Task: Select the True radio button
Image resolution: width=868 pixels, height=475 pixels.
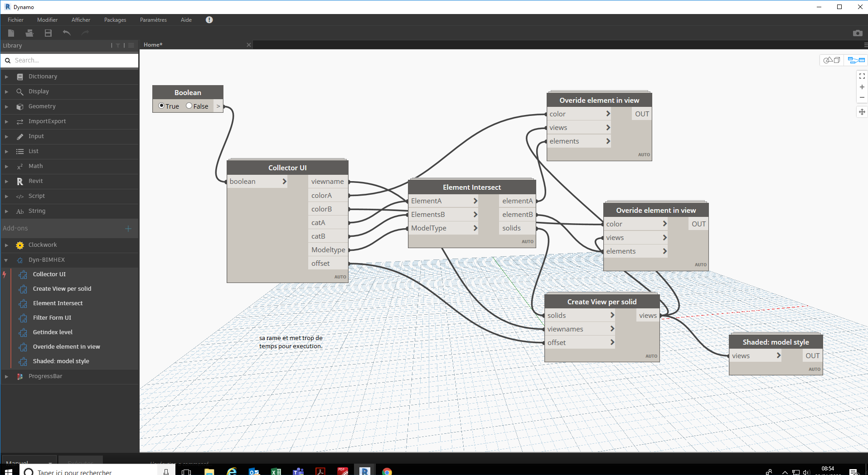Action: (161, 106)
